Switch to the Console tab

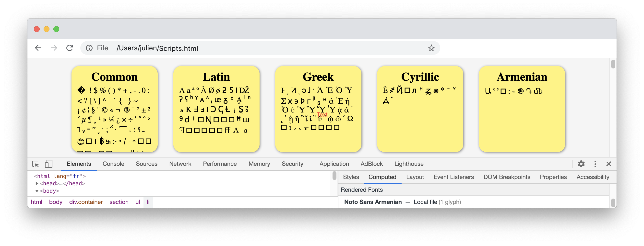(x=113, y=164)
